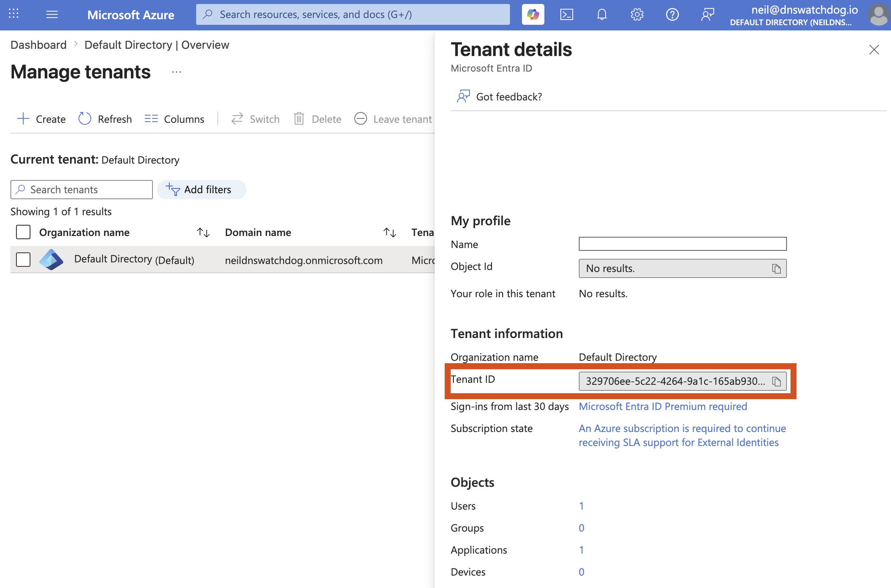Click the profile Name input field
This screenshot has width=891, height=588.
coord(682,244)
